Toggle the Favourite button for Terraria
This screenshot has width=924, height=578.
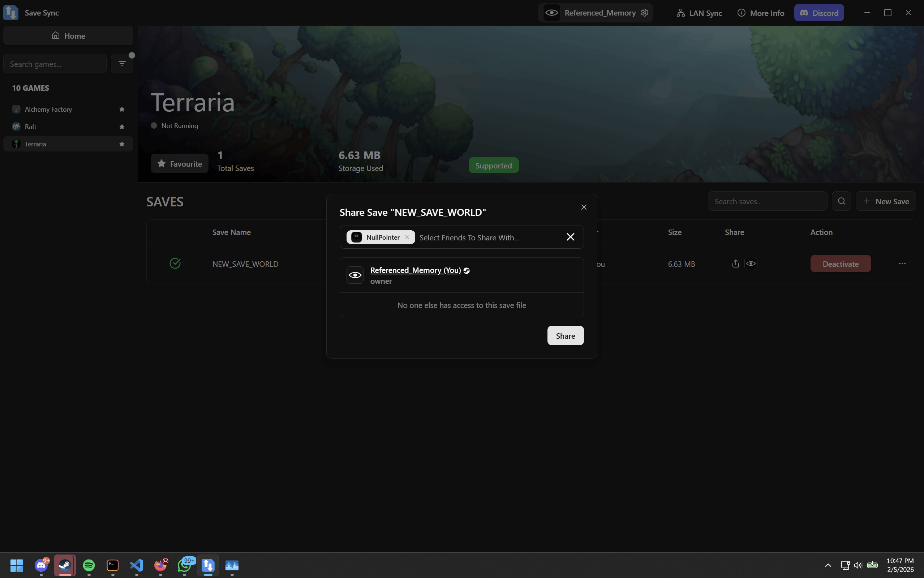click(179, 164)
